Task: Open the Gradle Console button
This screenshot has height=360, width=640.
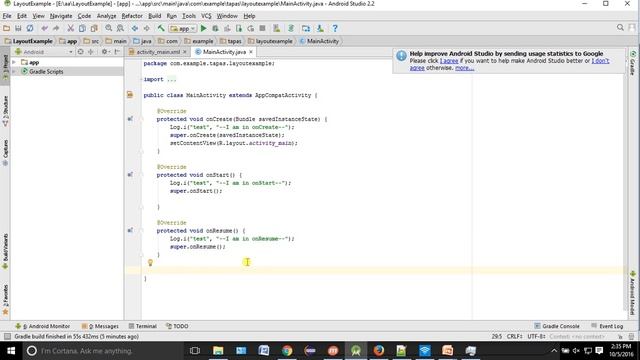Action: (x=557, y=326)
